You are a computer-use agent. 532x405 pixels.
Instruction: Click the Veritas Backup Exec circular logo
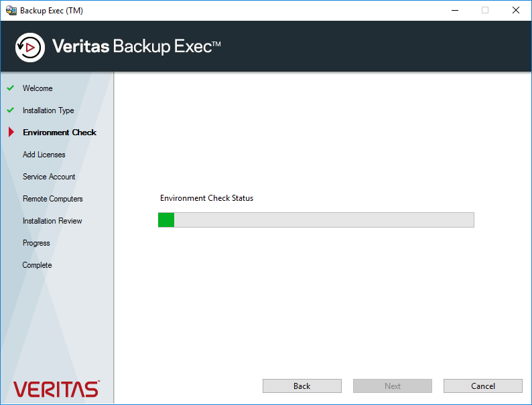click(30, 48)
